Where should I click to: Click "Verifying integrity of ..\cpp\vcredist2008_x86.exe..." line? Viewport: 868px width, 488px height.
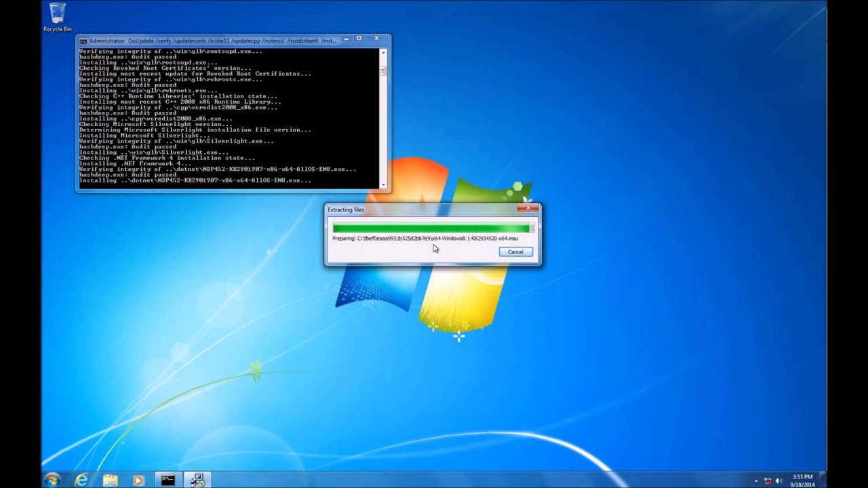click(178, 107)
